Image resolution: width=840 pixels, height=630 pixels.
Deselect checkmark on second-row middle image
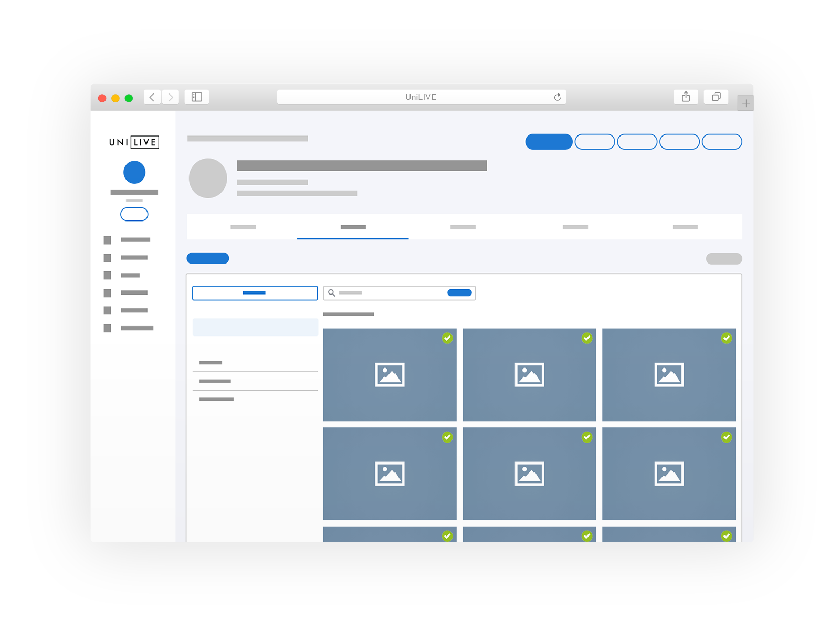coord(587,437)
